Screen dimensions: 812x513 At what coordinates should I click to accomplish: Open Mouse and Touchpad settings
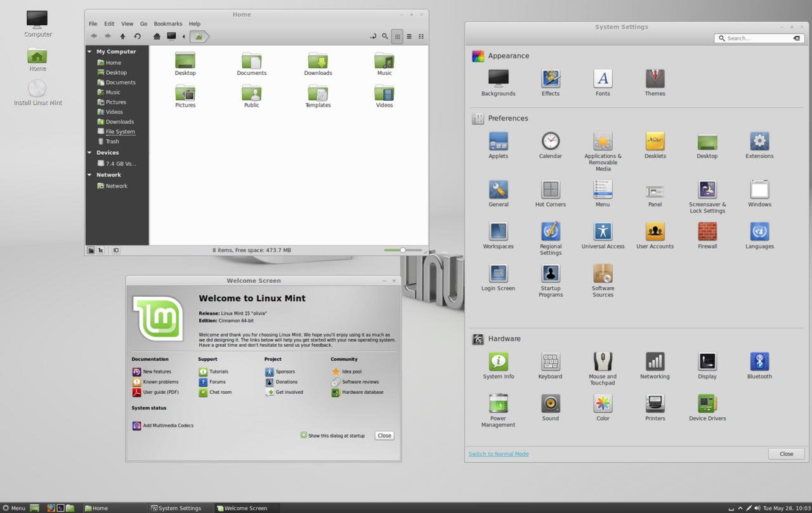[x=603, y=368]
